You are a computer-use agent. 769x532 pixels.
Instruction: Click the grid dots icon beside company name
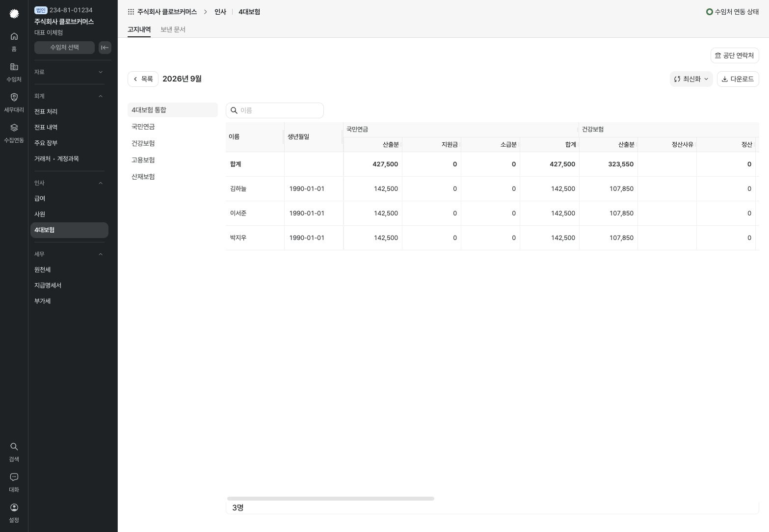(x=131, y=12)
